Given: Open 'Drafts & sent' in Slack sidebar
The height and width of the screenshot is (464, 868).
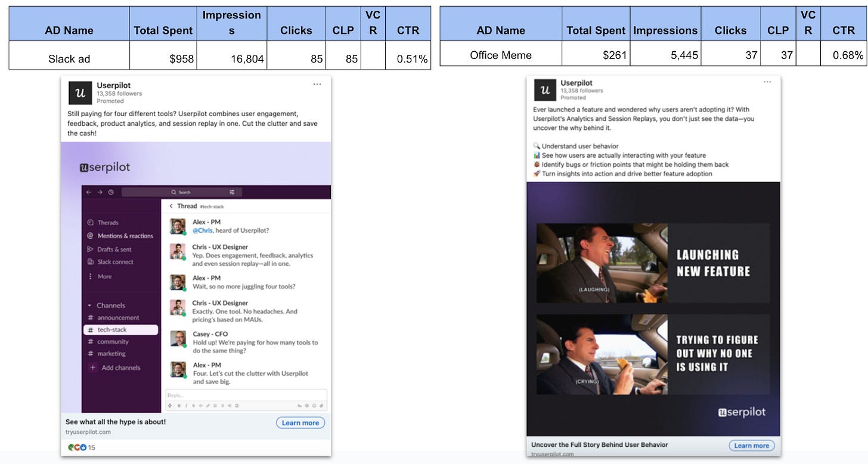Looking at the screenshot, I should (109, 250).
